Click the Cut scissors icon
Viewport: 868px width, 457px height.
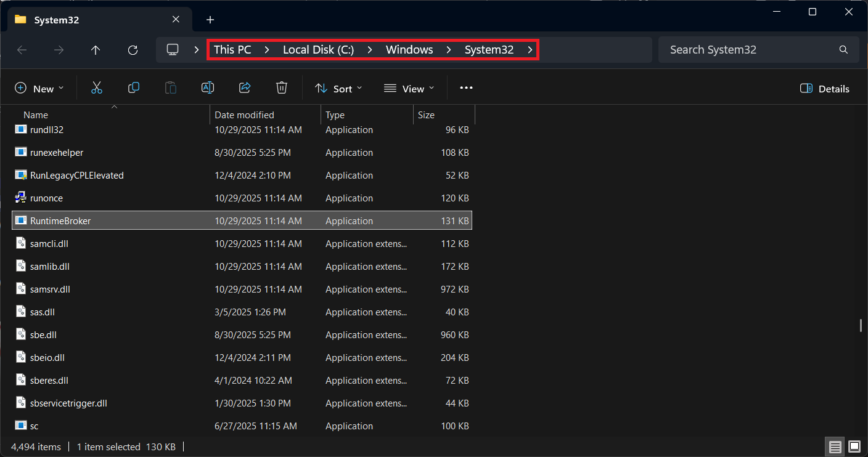click(x=96, y=88)
